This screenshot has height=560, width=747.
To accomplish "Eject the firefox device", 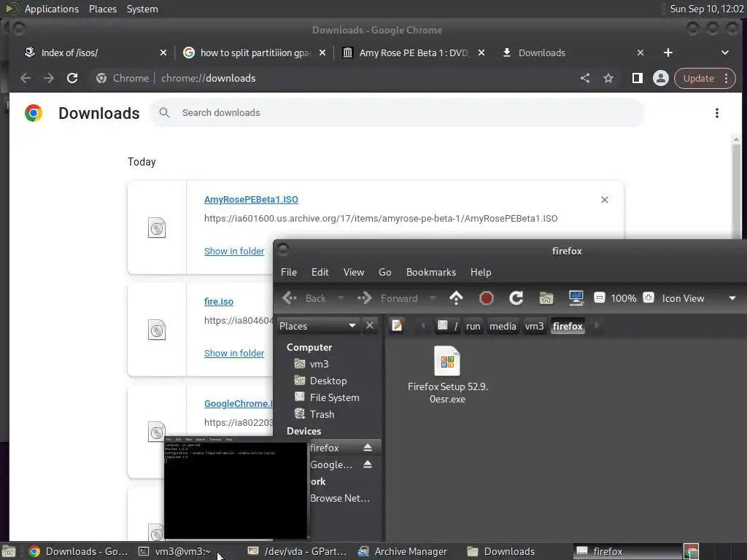I will pyautogui.click(x=368, y=448).
